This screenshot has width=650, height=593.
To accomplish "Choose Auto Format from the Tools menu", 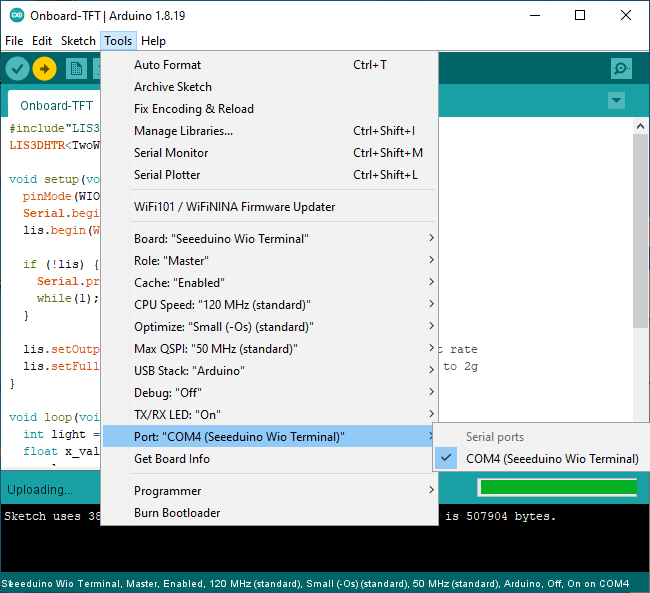I will click(270, 65).
